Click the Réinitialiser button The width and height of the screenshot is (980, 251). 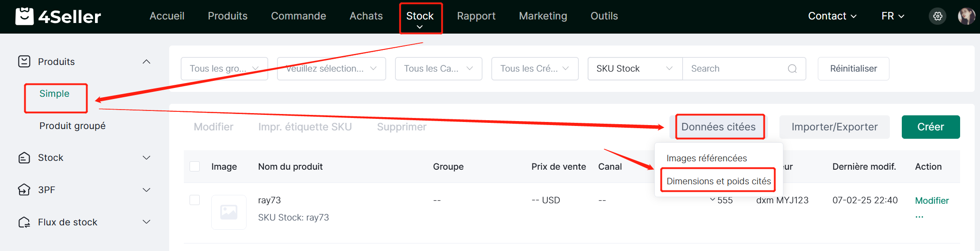(853, 68)
